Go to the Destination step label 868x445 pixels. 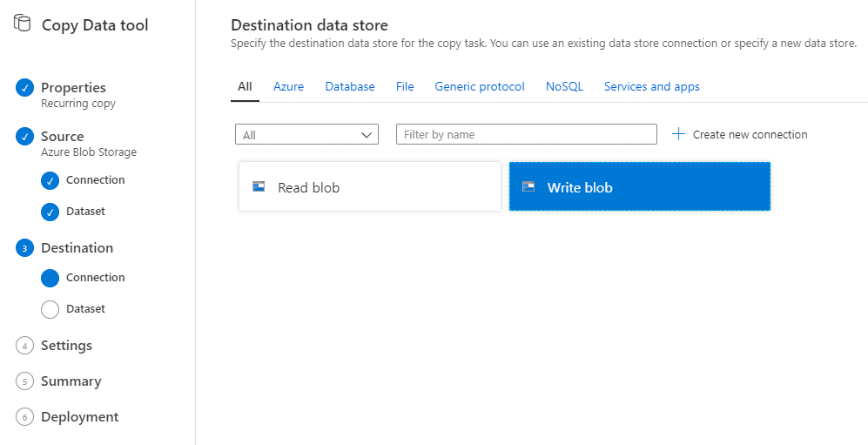pyautogui.click(x=77, y=248)
